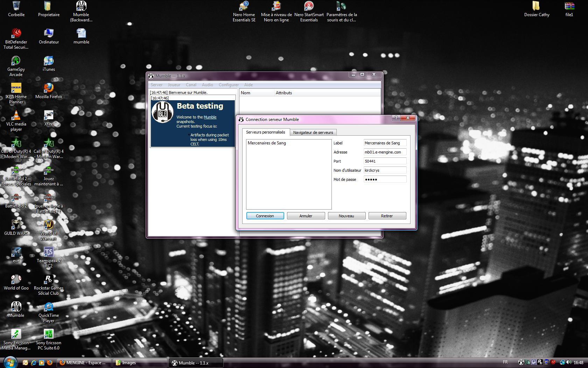Screen dimensions: 588x368
Task: Open the Configurer menu in Mumble
Action: click(x=229, y=85)
